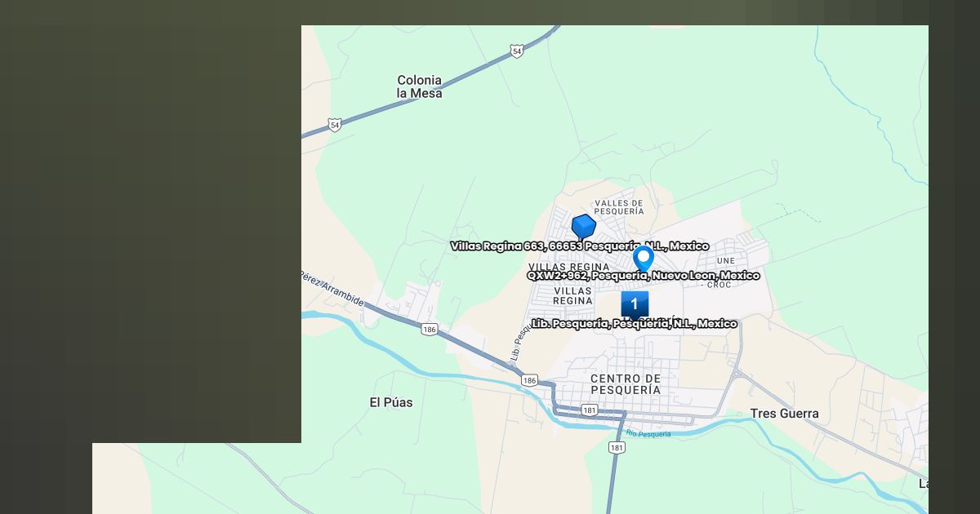Click Highway 54 shield right of Colonia la Mesa

pos(517,51)
